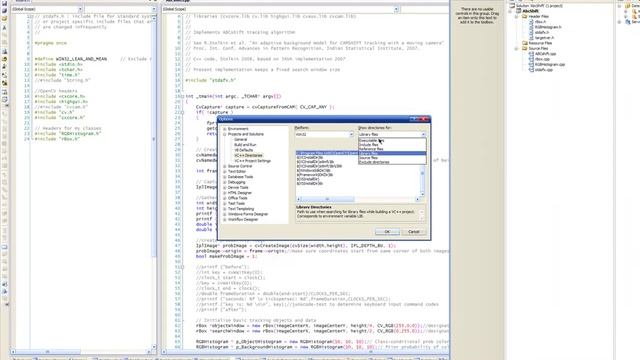Select General under Projects and Solutions
Screen dimensions: 640x360
240,140
